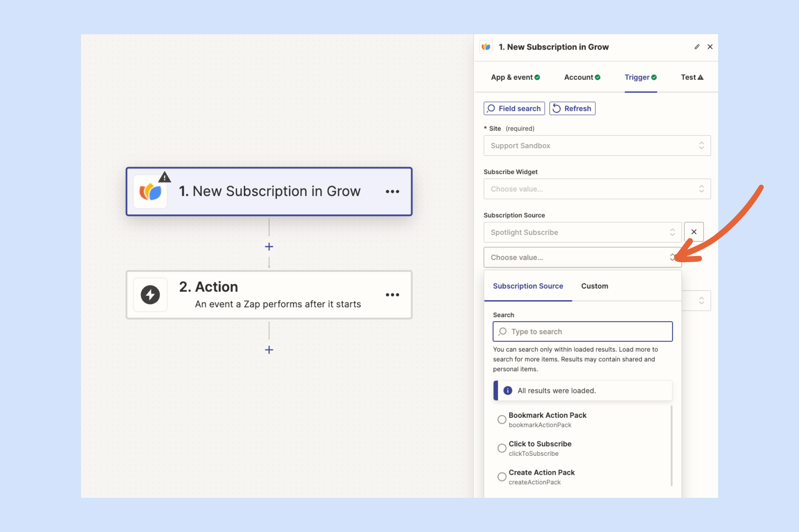Screen dimensions: 799x532
Task: Open the partially hidden dropdown behind the popup
Action: (x=696, y=301)
